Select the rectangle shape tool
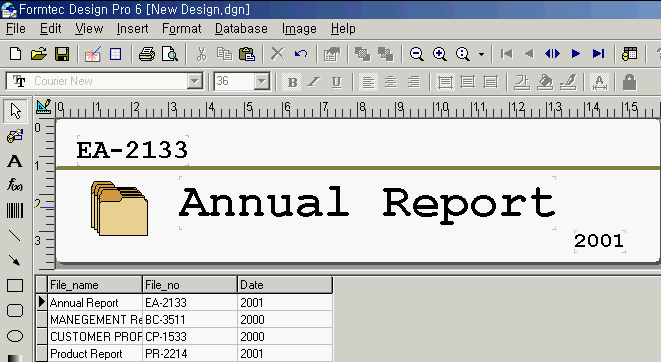The height and width of the screenshot is (362, 661). tap(15, 286)
